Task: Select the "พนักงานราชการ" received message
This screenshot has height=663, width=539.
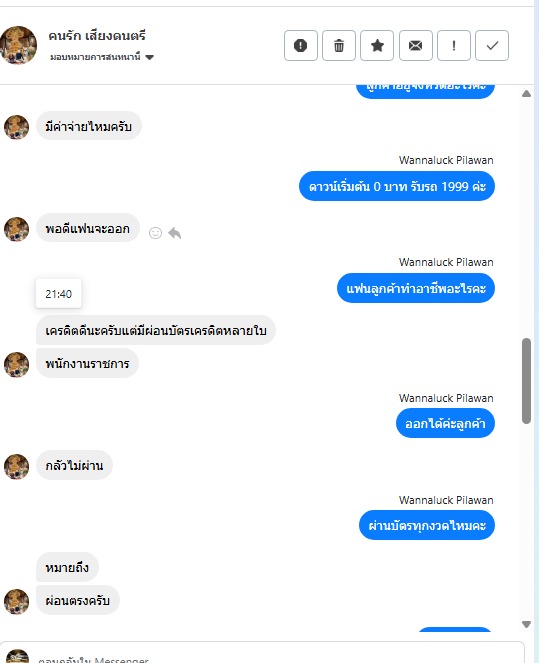Action: coord(88,363)
